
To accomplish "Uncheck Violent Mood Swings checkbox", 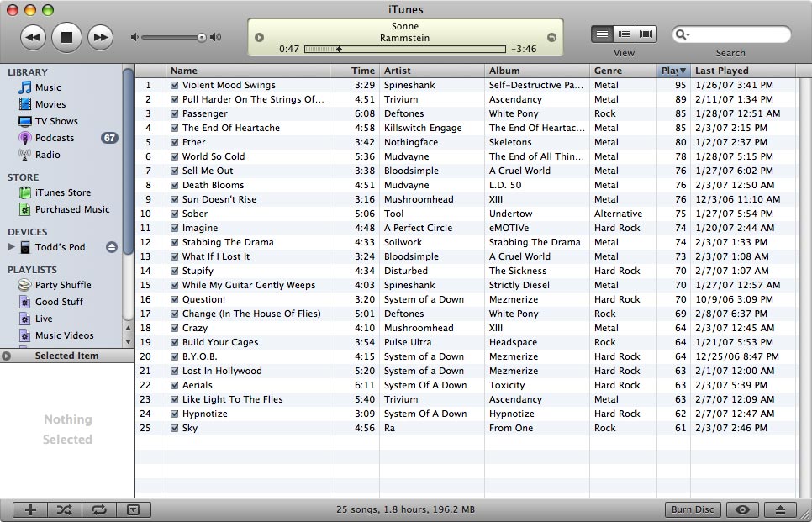I will (175, 85).
